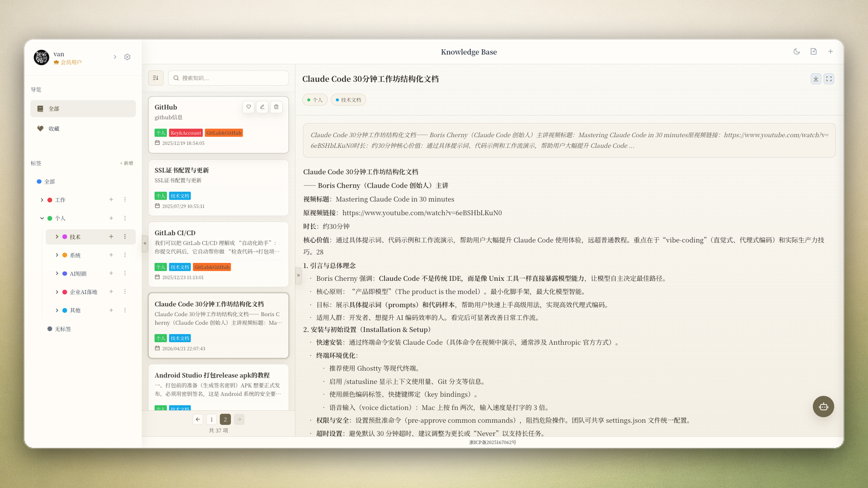
Task: Click the 技术文档 tag chip in document
Action: pos(348,100)
